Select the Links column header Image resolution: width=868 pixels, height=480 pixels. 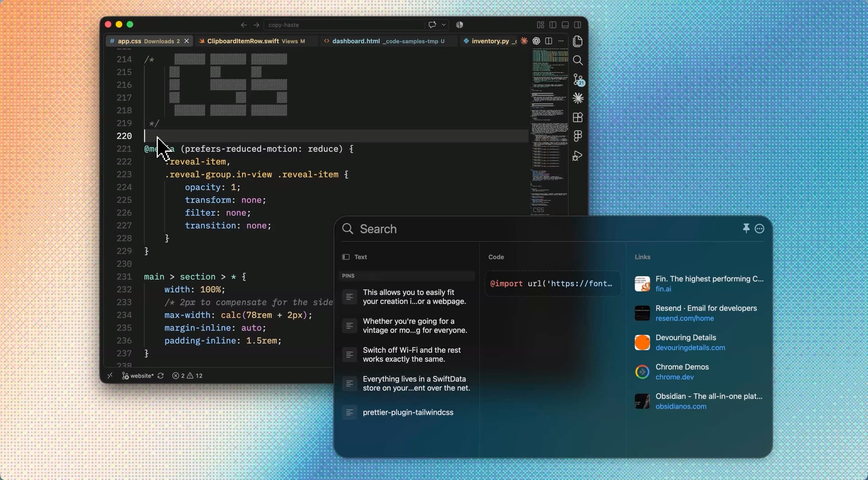pos(642,257)
